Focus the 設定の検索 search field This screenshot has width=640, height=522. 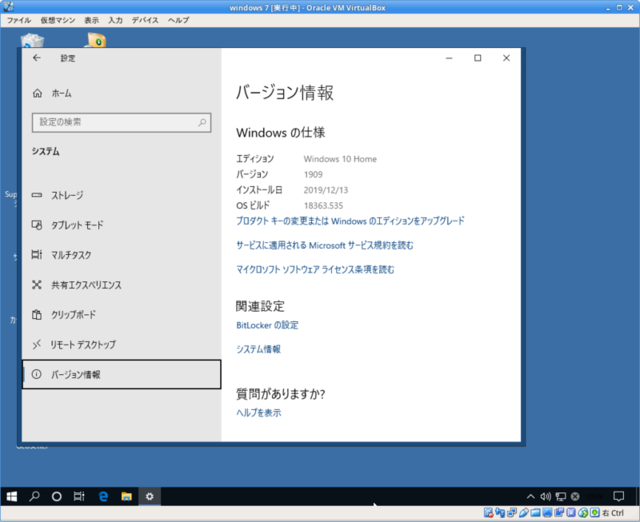[x=121, y=122]
